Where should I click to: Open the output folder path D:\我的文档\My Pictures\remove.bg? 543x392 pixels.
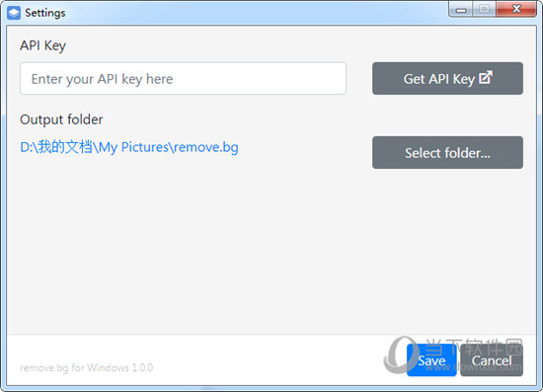point(129,147)
